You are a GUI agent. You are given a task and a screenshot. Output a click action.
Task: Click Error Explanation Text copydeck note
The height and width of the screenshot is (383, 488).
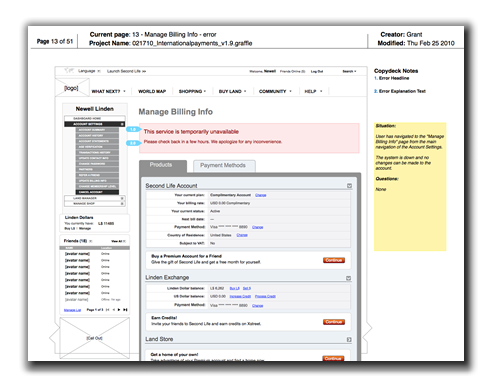pos(402,91)
